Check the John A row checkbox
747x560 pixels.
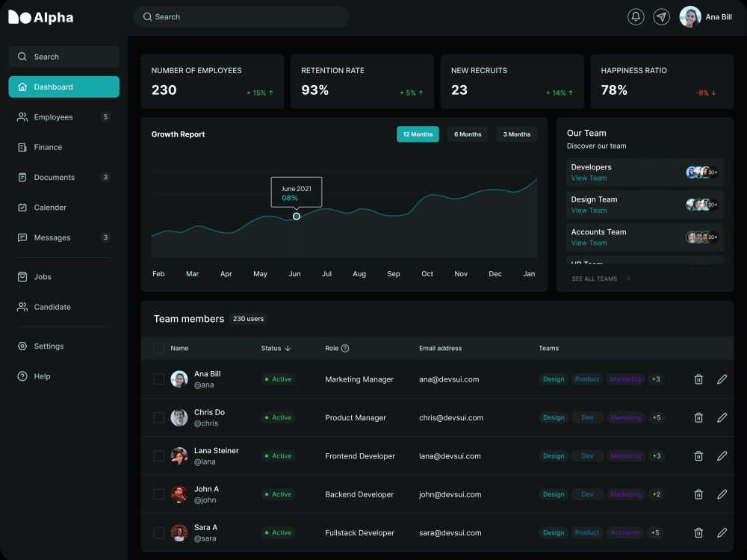pyautogui.click(x=158, y=494)
